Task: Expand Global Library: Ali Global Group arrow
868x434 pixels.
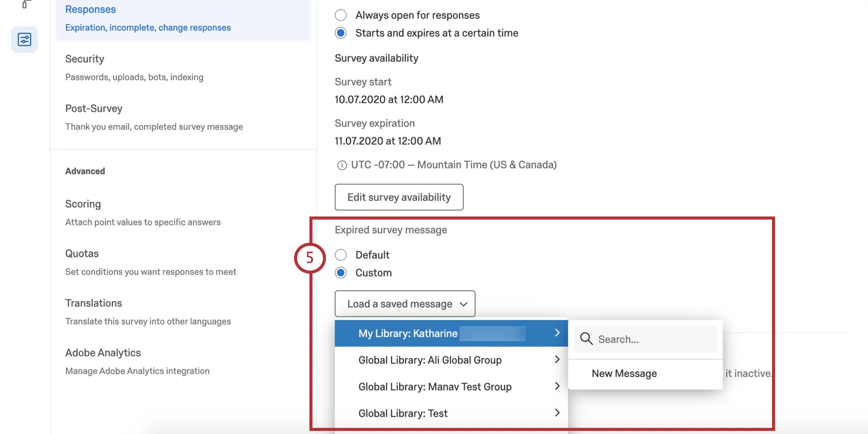Action: click(x=557, y=360)
